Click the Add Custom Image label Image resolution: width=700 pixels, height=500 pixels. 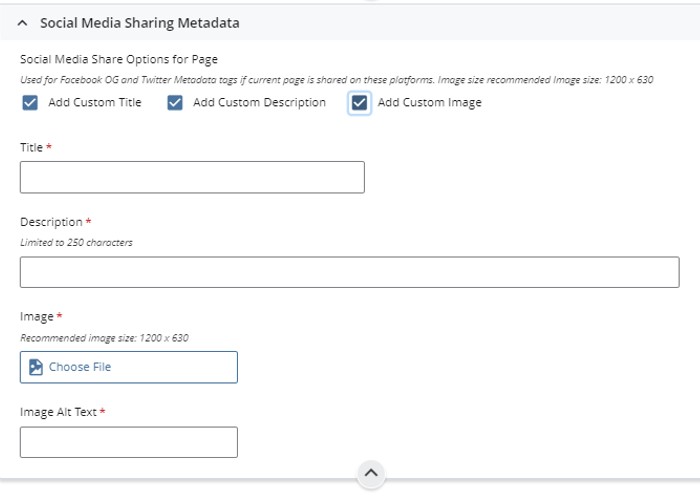click(429, 103)
